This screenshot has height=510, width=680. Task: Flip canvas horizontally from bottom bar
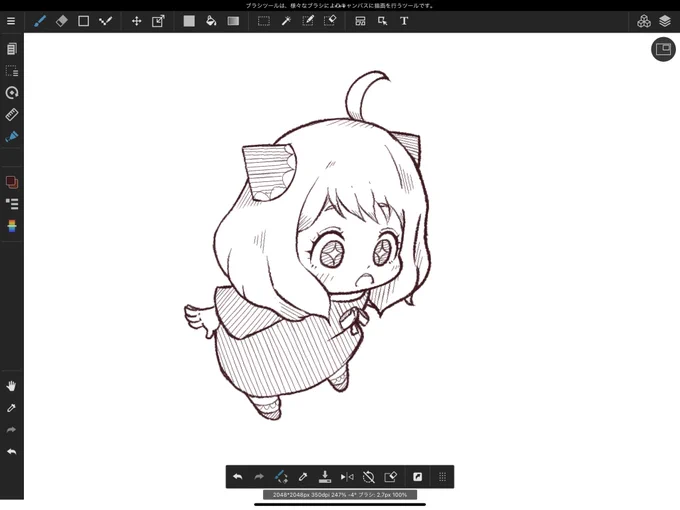347,477
